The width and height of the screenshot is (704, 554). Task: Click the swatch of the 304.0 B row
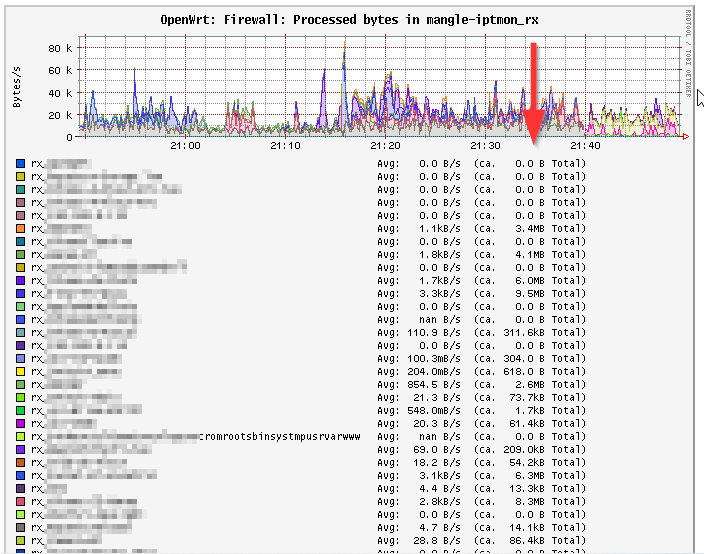click(x=20, y=359)
